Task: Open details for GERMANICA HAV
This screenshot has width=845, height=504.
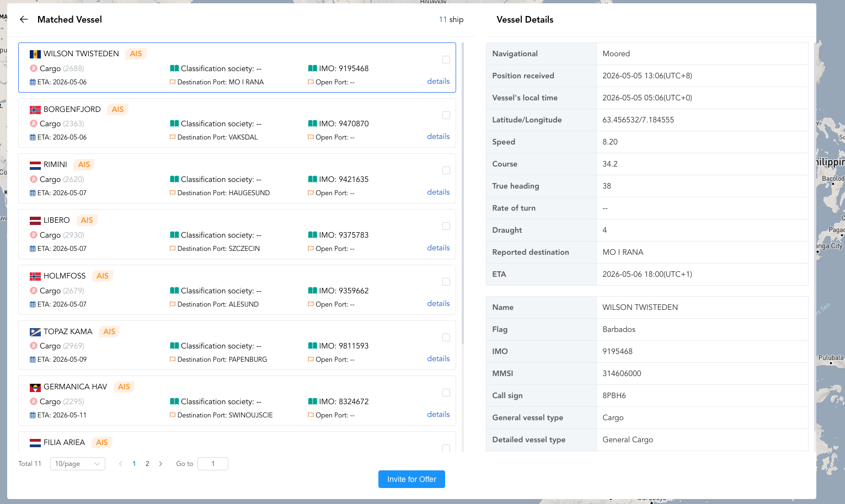Action: click(x=438, y=414)
